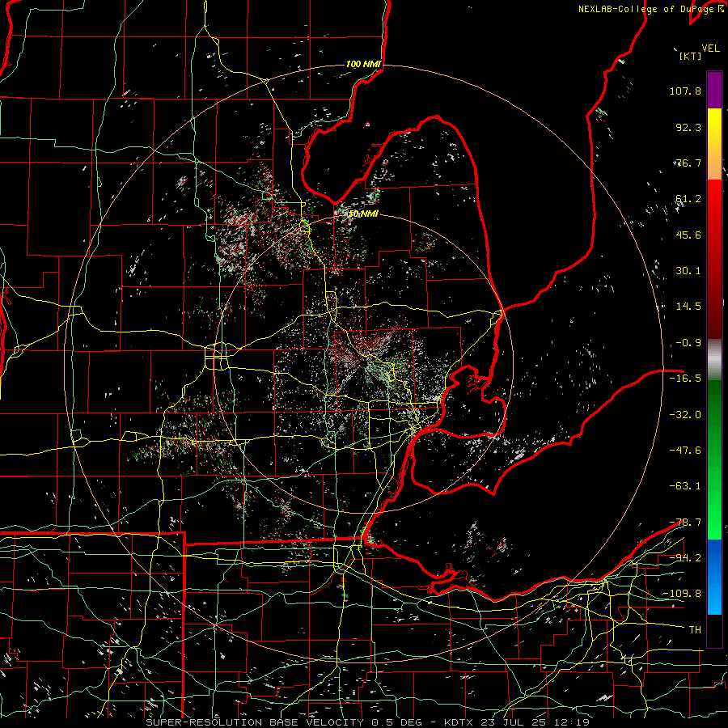Image resolution: width=728 pixels, height=728 pixels.
Task: Click the 92.3 legend value
Action: (x=688, y=127)
